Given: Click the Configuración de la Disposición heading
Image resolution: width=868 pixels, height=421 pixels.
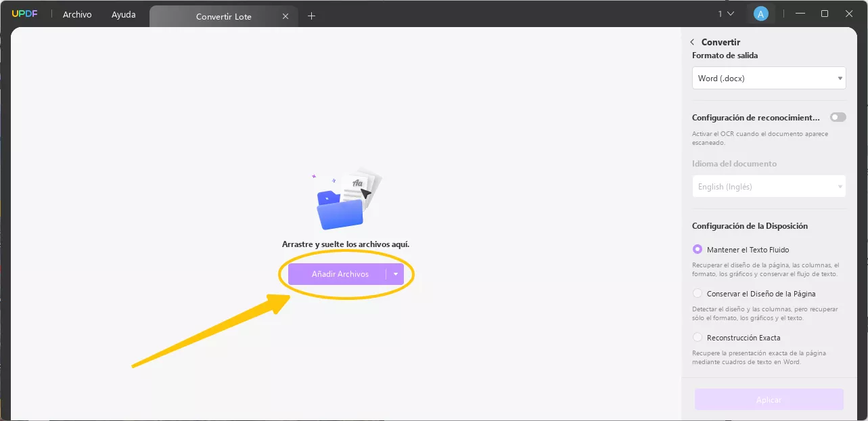Looking at the screenshot, I should [x=750, y=225].
